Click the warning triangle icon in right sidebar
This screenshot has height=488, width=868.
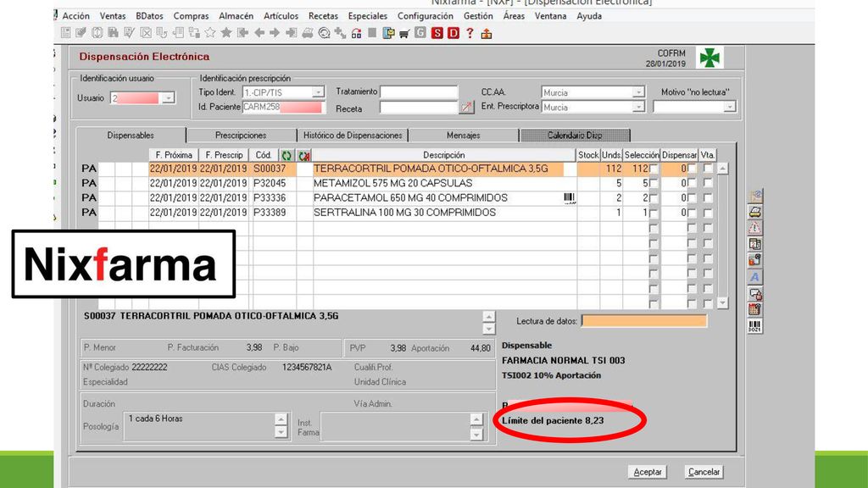(754, 228)
